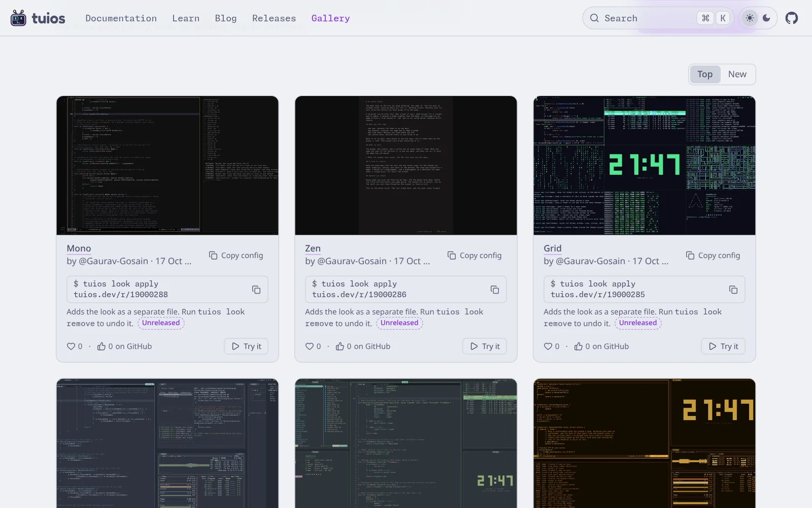Screen dimensions: 812x508
Task: Select Grid author text @Gaurav-Gosain
Action: (x=590, y=261)
